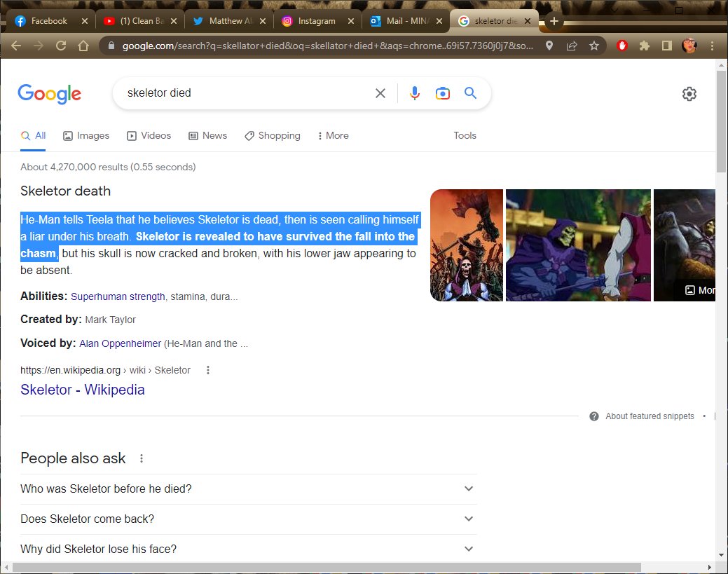Search by image with the camera icon
The image size is (728, 574).
442,93
